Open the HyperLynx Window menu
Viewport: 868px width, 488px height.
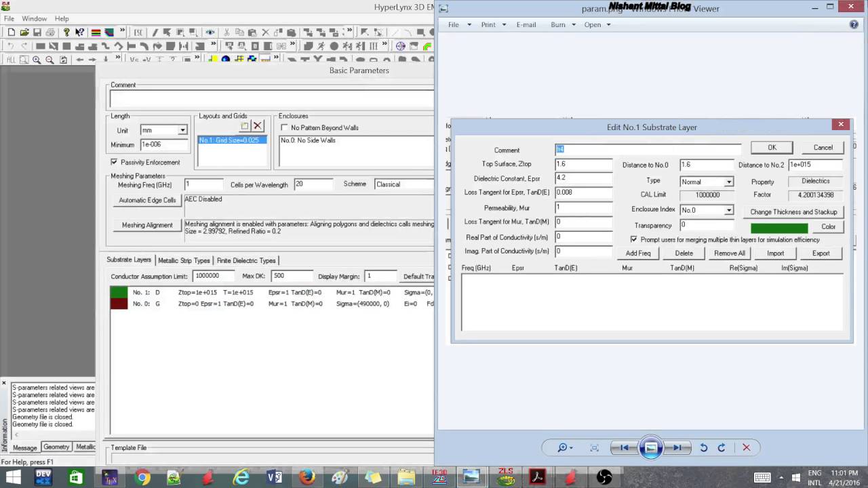(34, 18)
